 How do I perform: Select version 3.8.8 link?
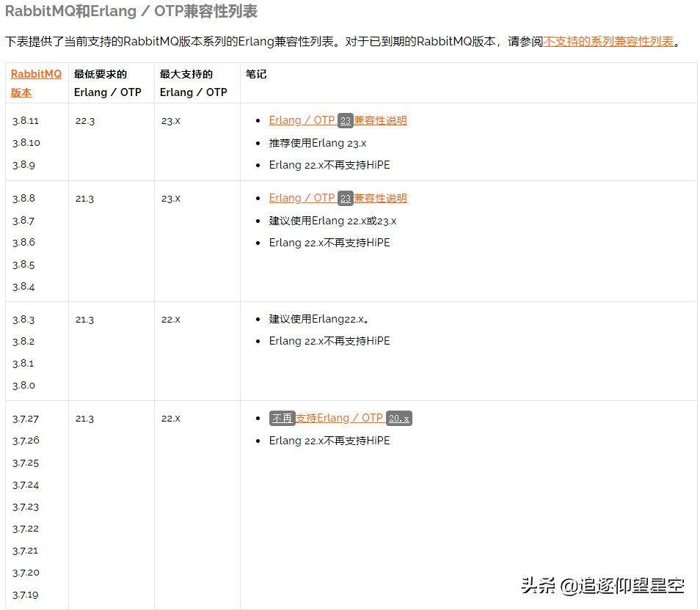pyautogui.click(x=24, y=198)
